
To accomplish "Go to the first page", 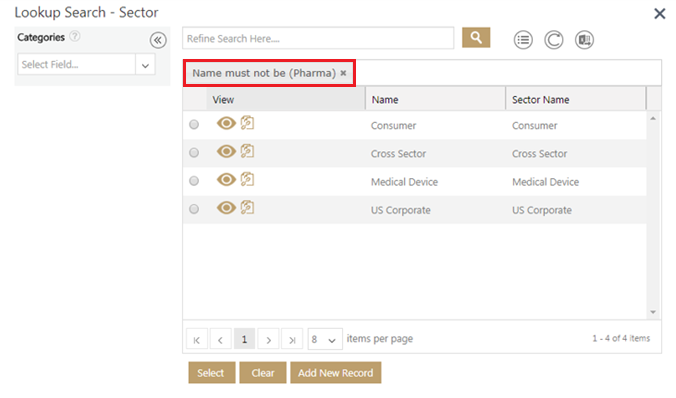I will [197, 339].
